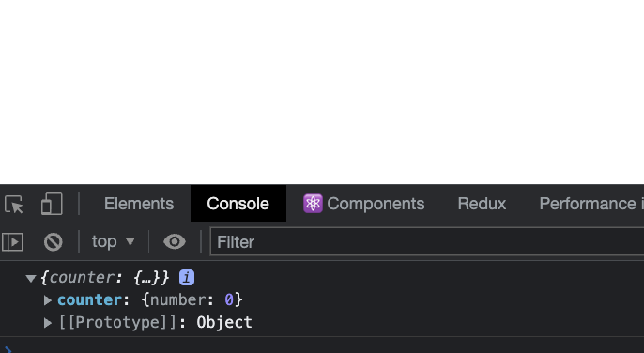
Task: Click the blue info badge beside the object
Action: pyautogui.click(x=187, y=277)
